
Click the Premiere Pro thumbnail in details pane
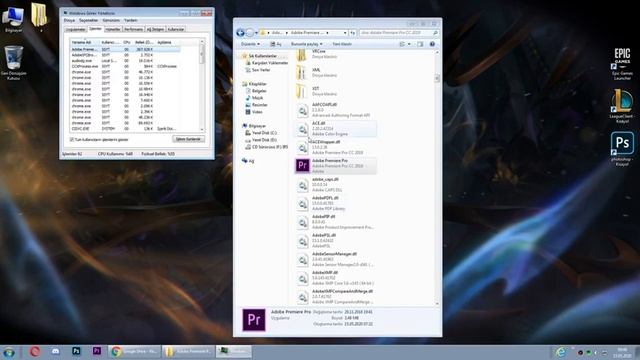click(x=254, y=319)
